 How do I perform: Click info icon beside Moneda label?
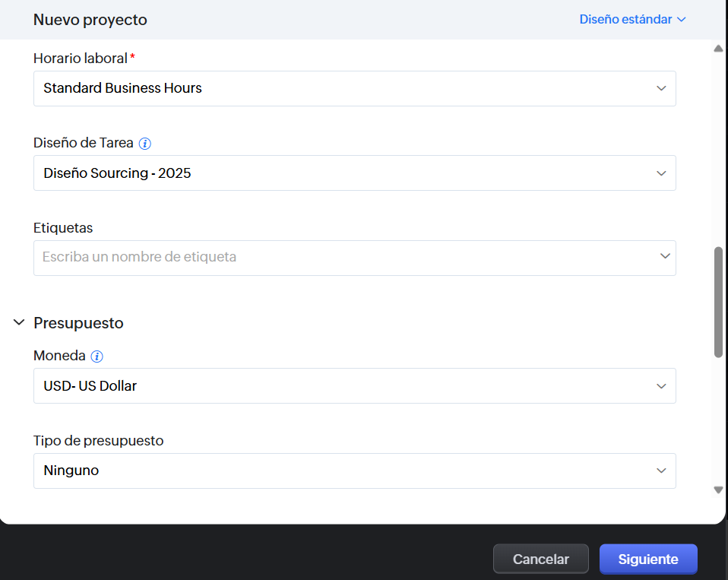coord(97,356)
